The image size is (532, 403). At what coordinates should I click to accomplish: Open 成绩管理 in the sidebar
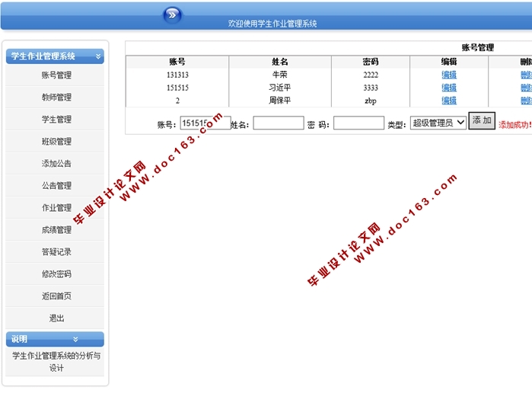pos(56,229)
